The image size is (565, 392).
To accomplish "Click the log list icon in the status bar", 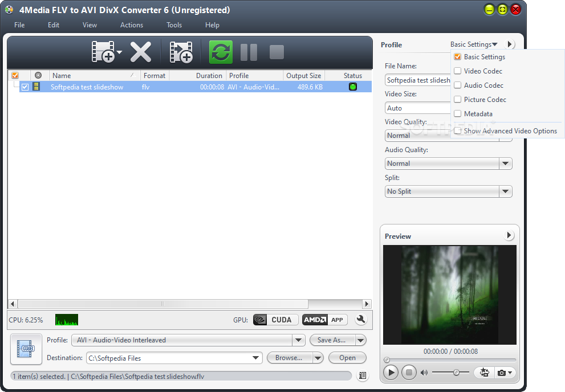I will pos(363,376).
